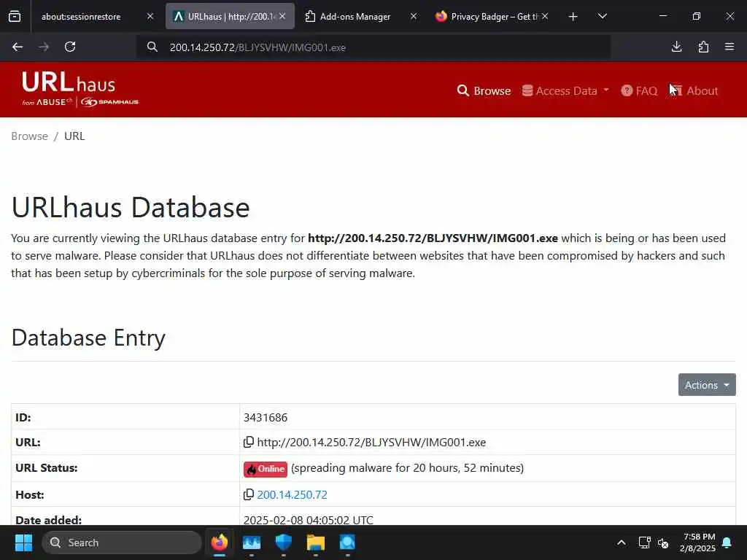Click the 'URL' breadcrumb text
Image resolution: width=747 pixels, height=560 pixels.
pyautogui.click(x=74, y=136)
